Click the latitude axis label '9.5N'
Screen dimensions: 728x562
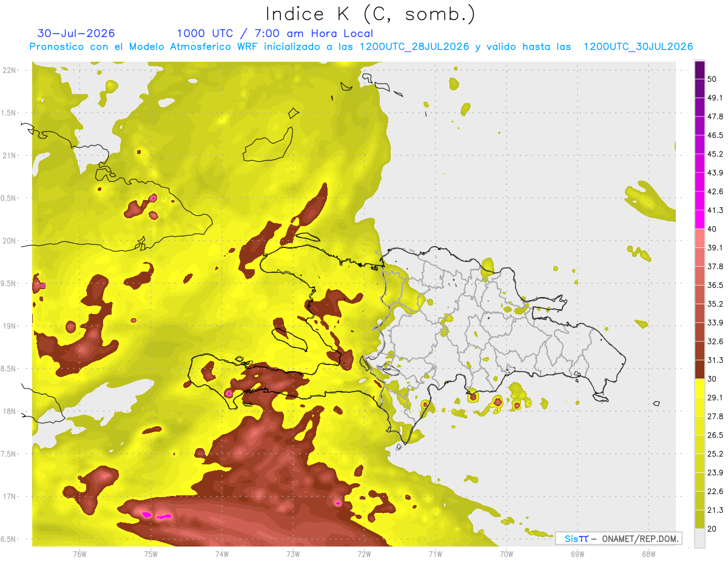[9, 284]
